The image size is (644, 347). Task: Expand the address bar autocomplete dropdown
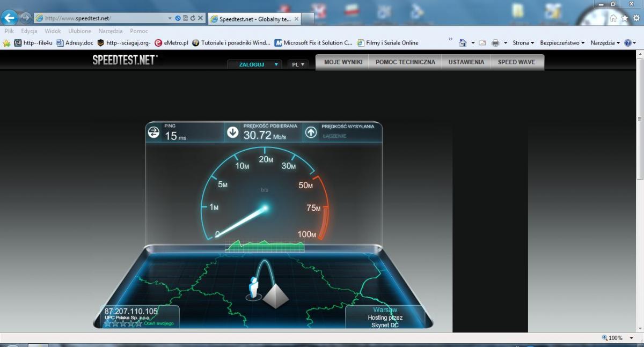click(x=170, y=18)
